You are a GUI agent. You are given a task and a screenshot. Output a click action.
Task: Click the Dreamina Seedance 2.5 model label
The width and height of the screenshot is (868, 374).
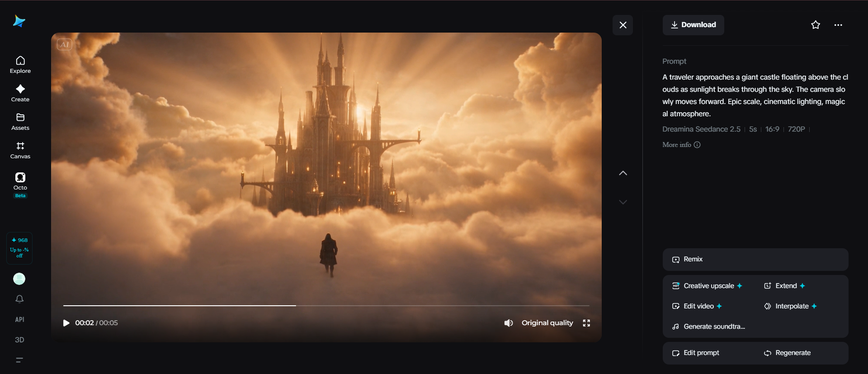pyautogui.click(x=701, y=129)
